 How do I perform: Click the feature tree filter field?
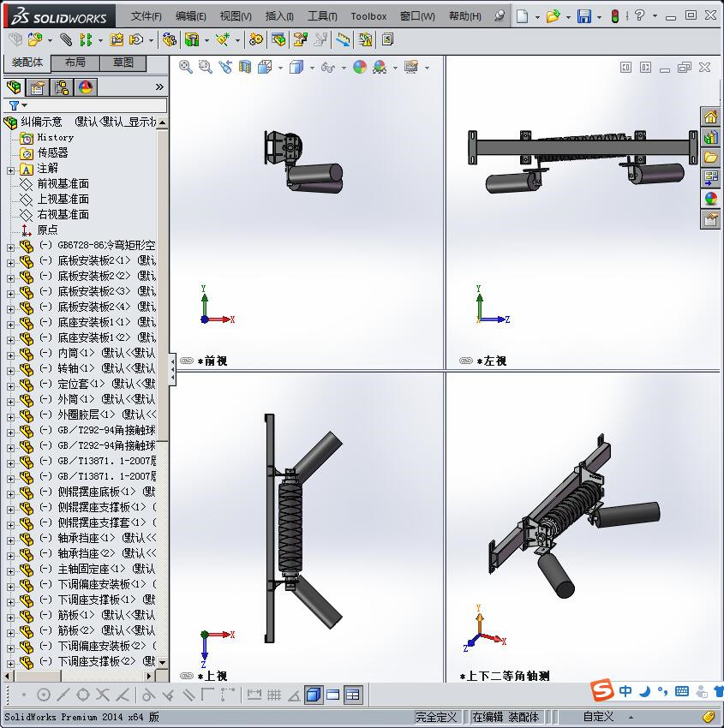pos(86,105)
